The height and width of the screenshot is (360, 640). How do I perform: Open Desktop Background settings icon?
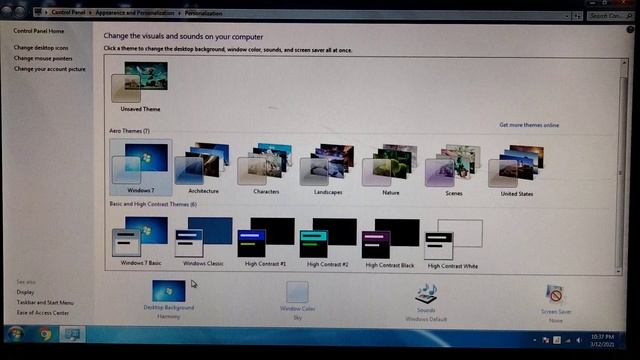coord(169,291)
